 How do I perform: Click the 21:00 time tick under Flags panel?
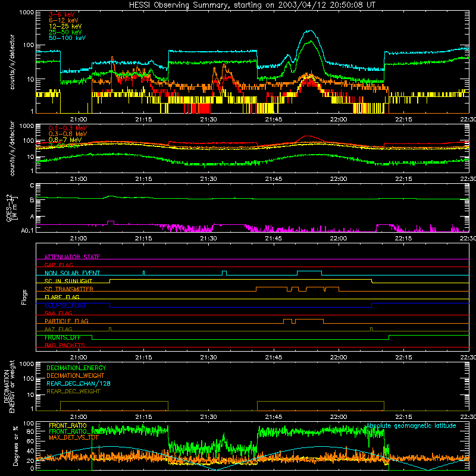point(79,358)
